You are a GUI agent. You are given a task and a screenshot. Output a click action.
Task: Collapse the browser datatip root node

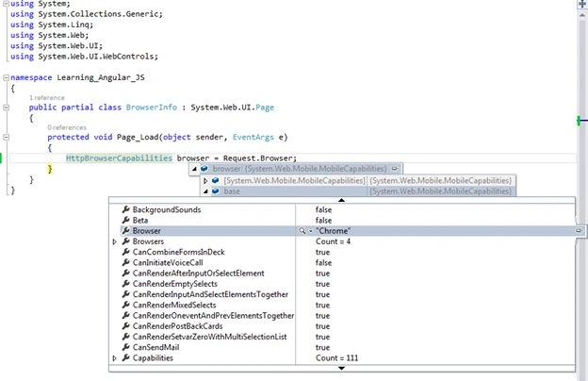coord(194,169)
